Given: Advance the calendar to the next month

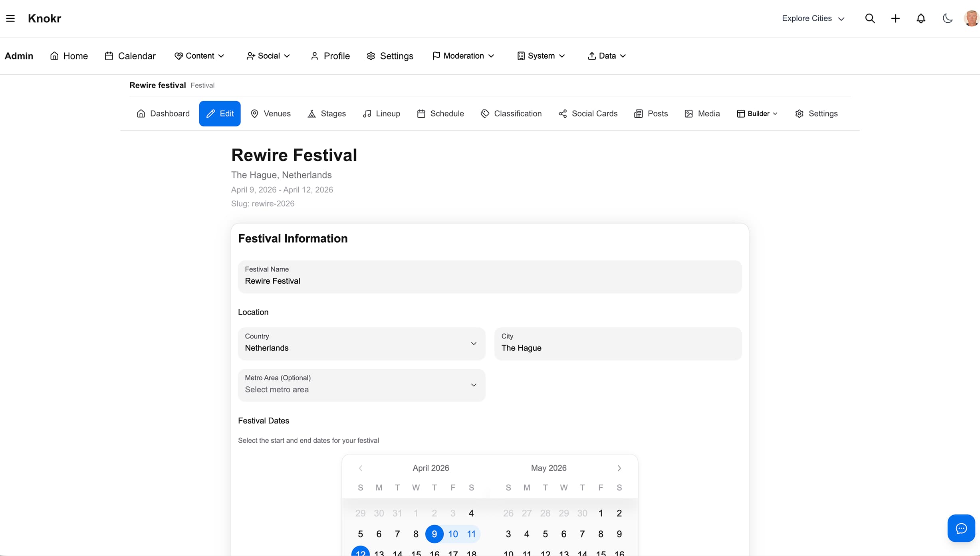Looking at the screenshot, I should (x=619, y=468).
